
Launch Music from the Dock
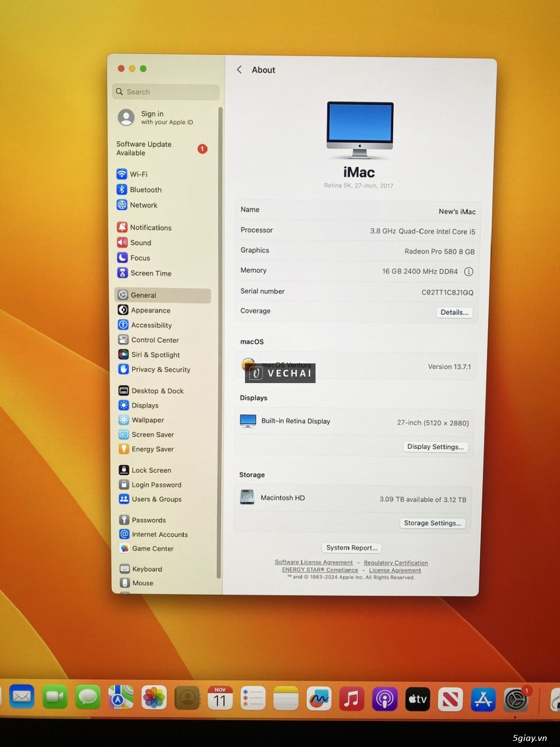[x=352, y=699]
